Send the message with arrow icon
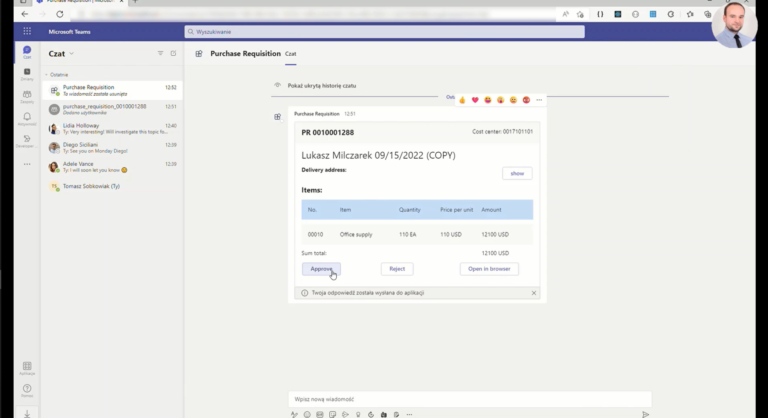This screenshot has width=768, height=418. pyautogui.click(x=646, y=415)
